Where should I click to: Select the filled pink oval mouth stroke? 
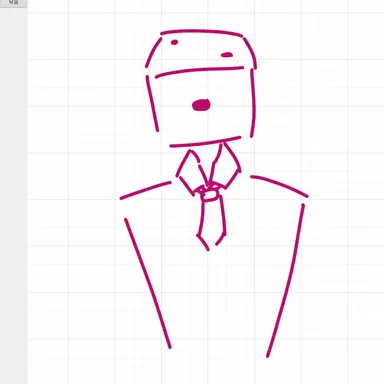click(201, 105)
